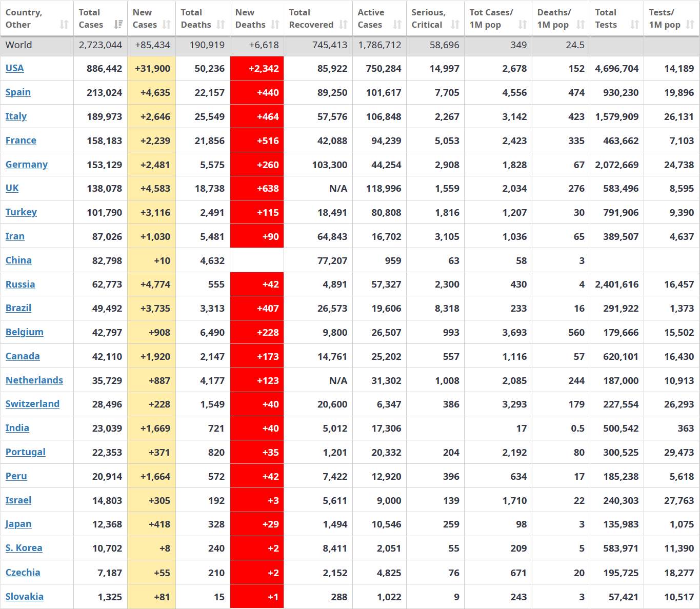700x609 pixels.
Task: Sort by Tests/1M pop arrow icon
Action: (x=690, y=25)
